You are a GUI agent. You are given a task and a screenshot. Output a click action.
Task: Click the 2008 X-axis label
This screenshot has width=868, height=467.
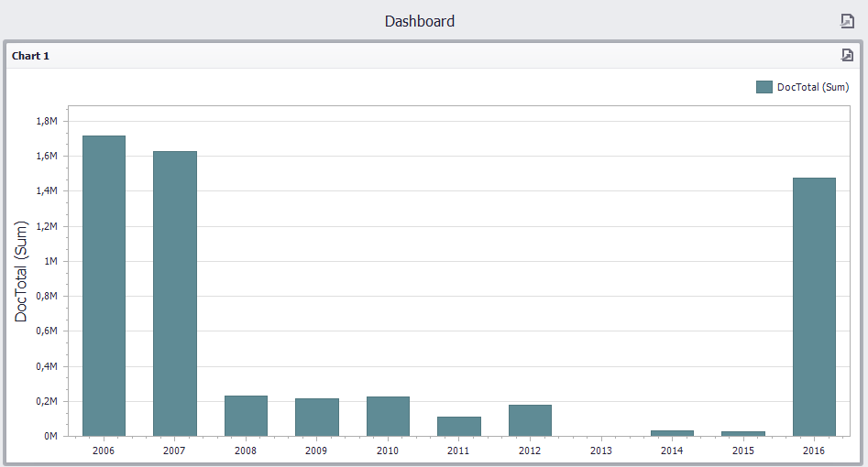tap(246, 451)
